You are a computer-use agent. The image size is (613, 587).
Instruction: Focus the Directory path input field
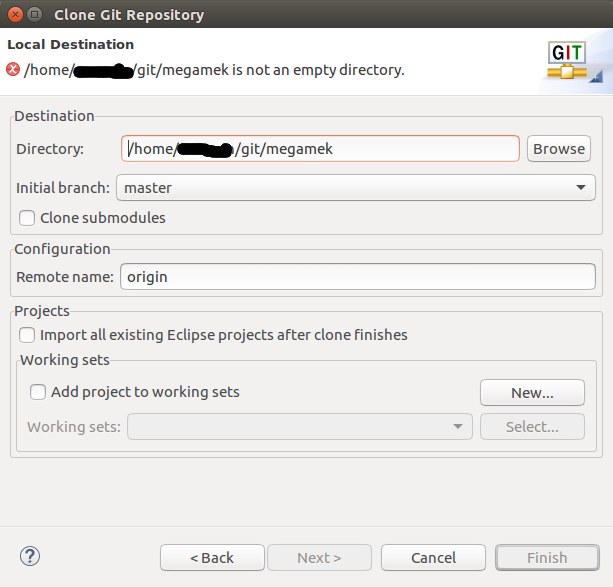click(320, 149)
